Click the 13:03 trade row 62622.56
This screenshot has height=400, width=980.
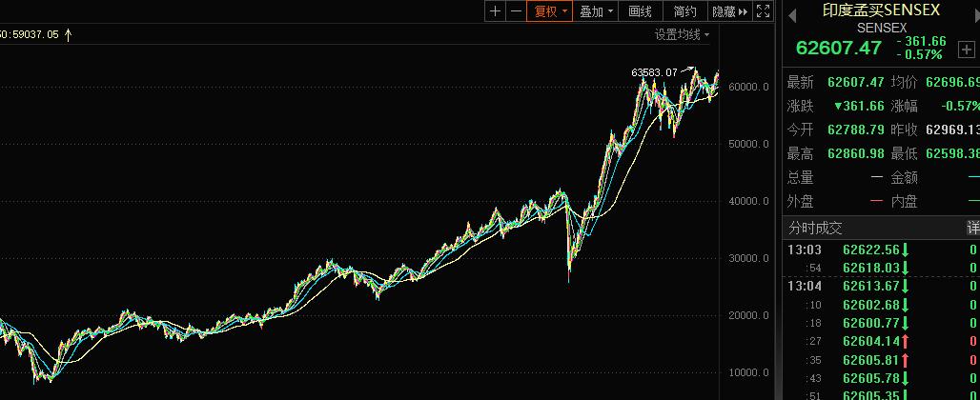(881, 250)
